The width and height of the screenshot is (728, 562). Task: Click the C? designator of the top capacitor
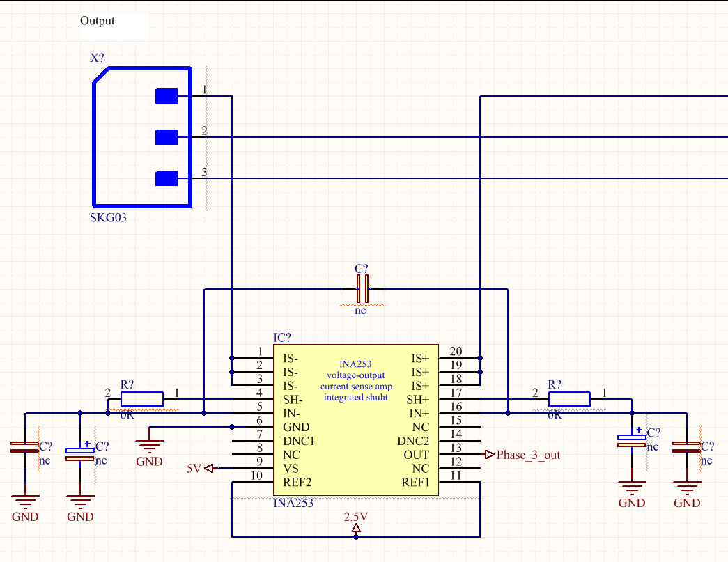pos(362,268)
